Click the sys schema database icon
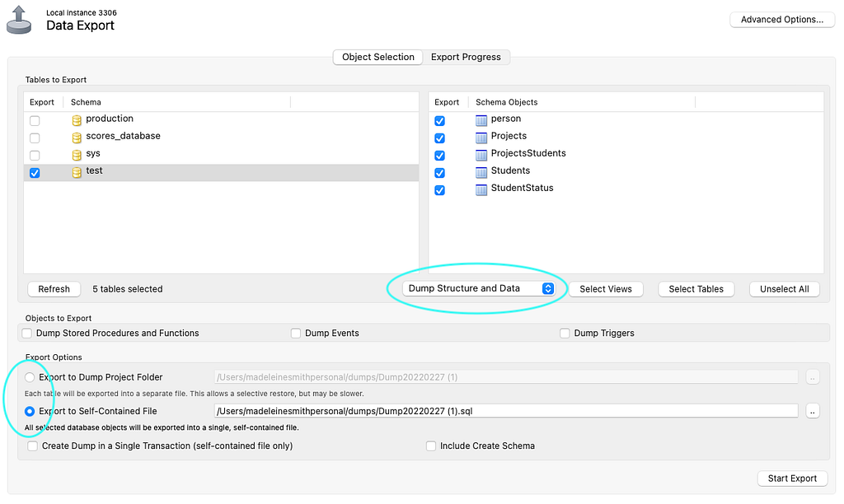Screen dimensions: 844x504 point(77,156)
